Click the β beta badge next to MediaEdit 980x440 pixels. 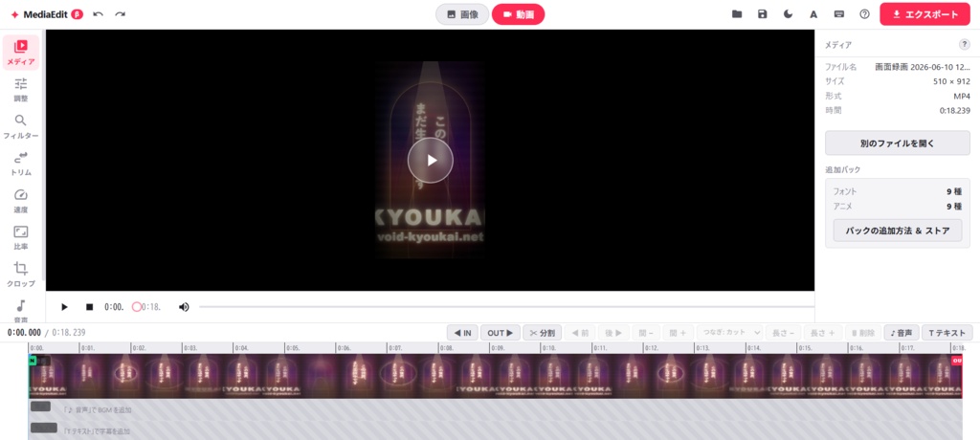(x=78, y=14)
